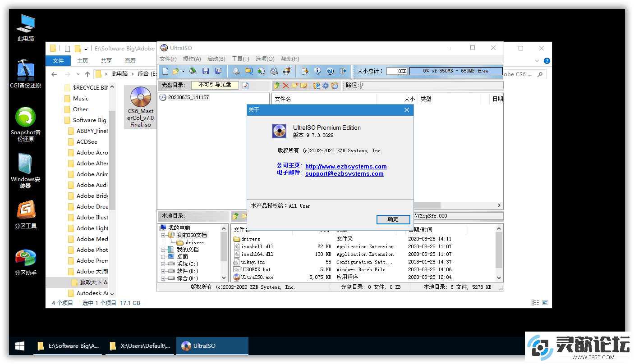Click the 分区助手 desktop icon

[x=26, y=262]
